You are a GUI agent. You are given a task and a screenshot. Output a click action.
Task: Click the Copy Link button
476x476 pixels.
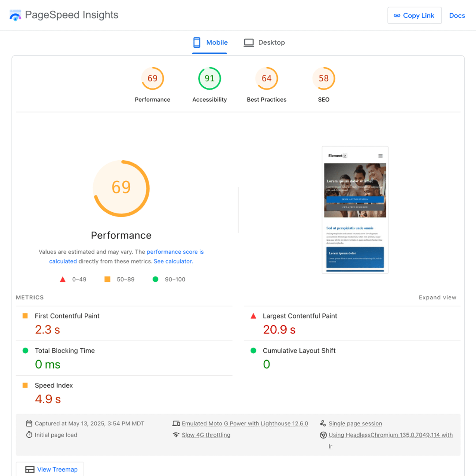(x=414, y=15)
